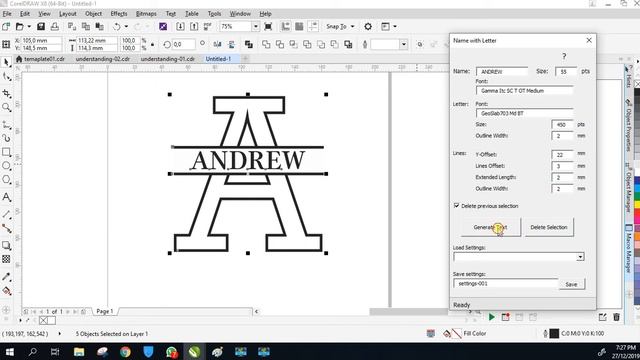Click the Print icon in toolbar
Image resolution: width=640 pixels, height=360 pixels.
[55, 27]
